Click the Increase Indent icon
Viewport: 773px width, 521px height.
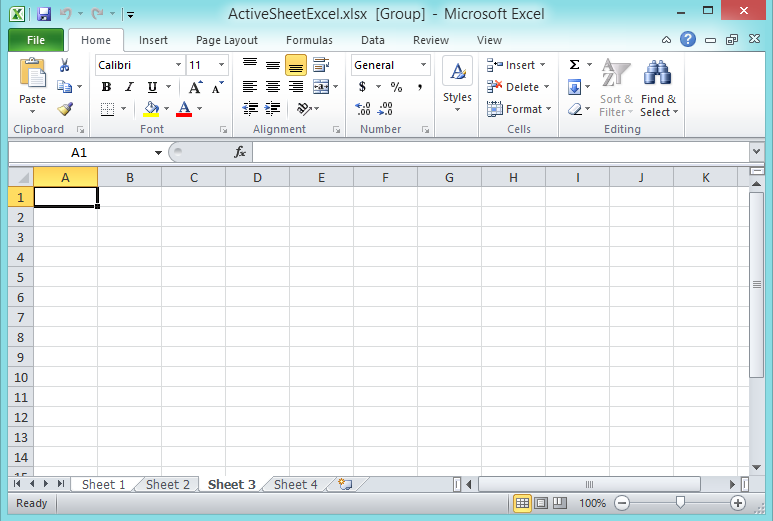272,108
